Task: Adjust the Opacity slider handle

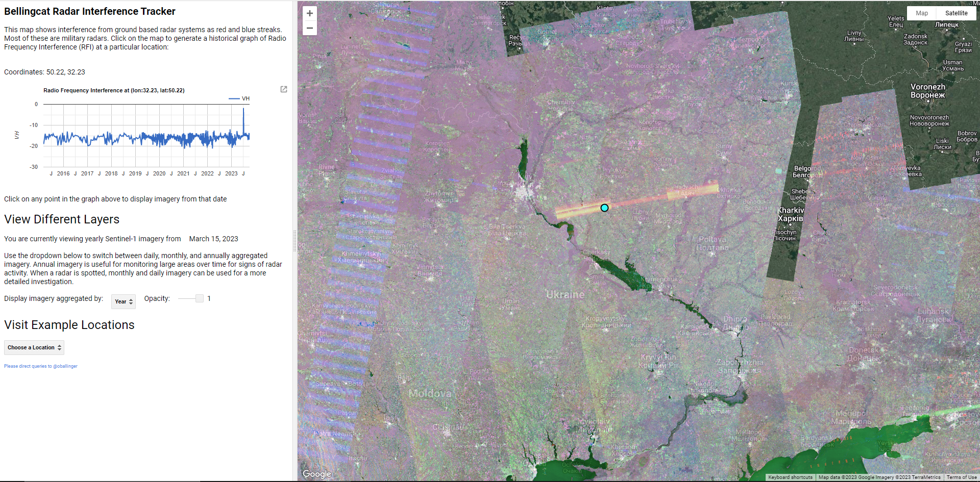Action: point(200,298)
